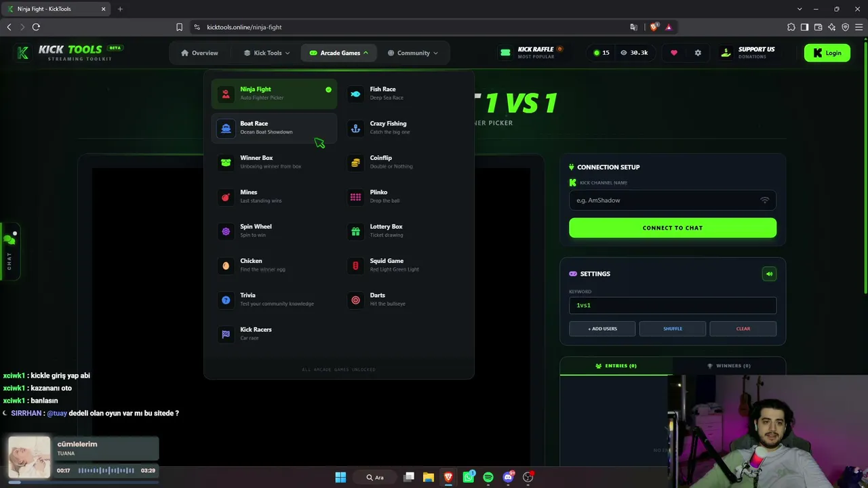Open the Fish Race fish icon
The height and width of the screenshot is (488, 868).
(355, 94)
